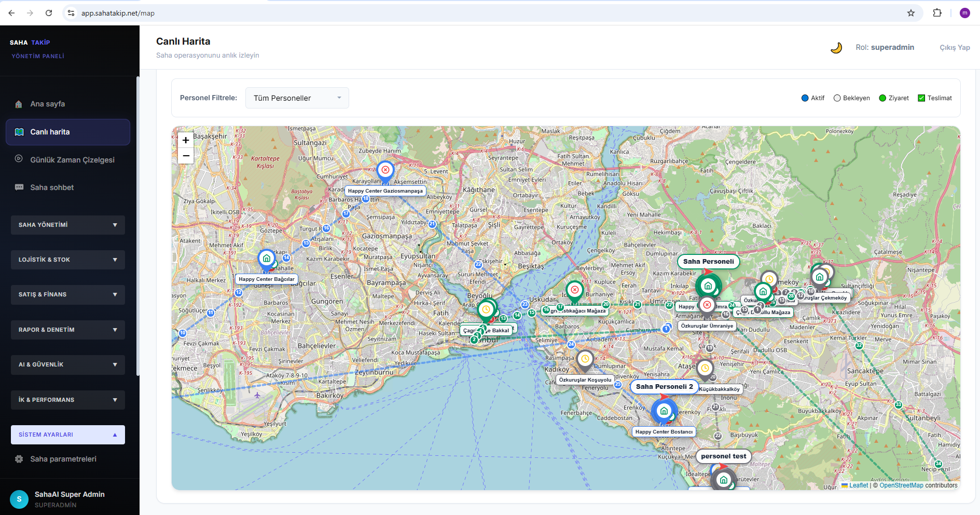Viewport: 980px width, 515px height.
Task: Click the browser bookmark star icon
Action: pos(911,13)
